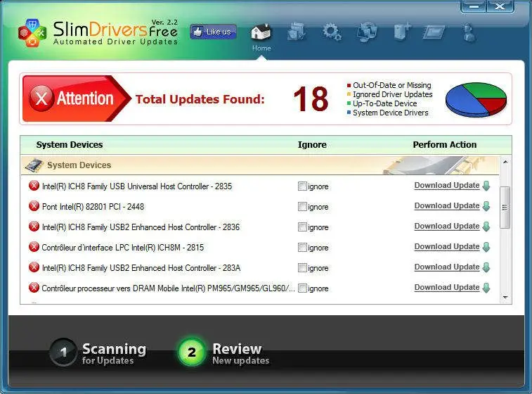Open the support person toolbar icon
This screenshot has width=532, height=394.
coord(469,32)
